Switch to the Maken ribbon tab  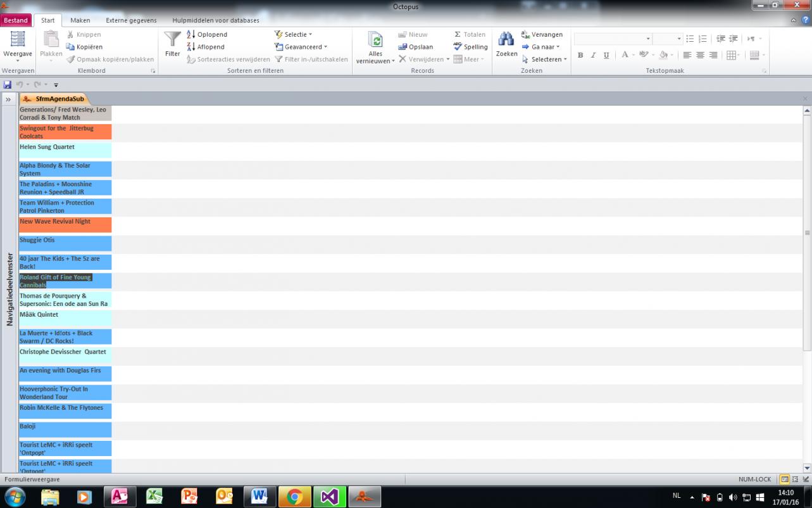click(x=80, y=20)
